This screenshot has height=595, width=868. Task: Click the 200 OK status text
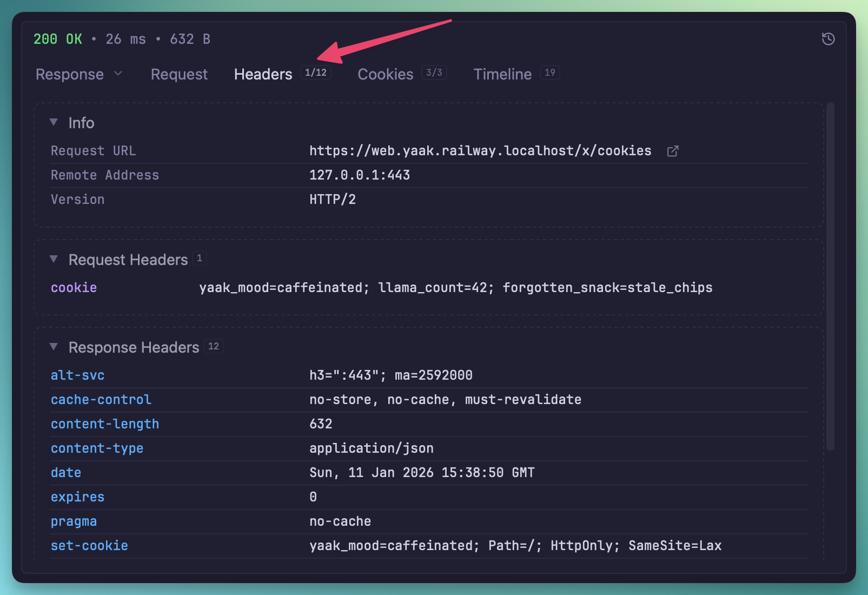click(58, 39)
